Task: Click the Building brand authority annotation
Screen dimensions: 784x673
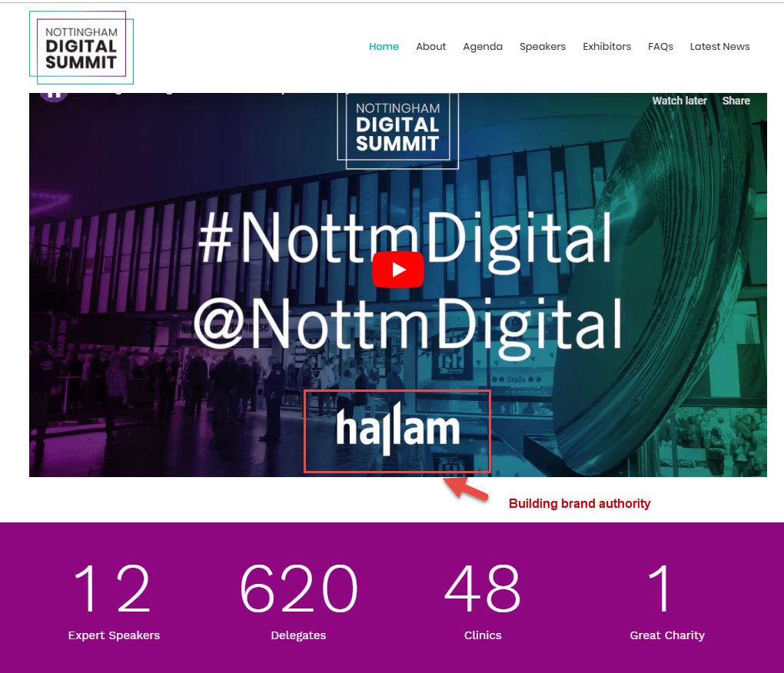Action: tap(580, 503)
